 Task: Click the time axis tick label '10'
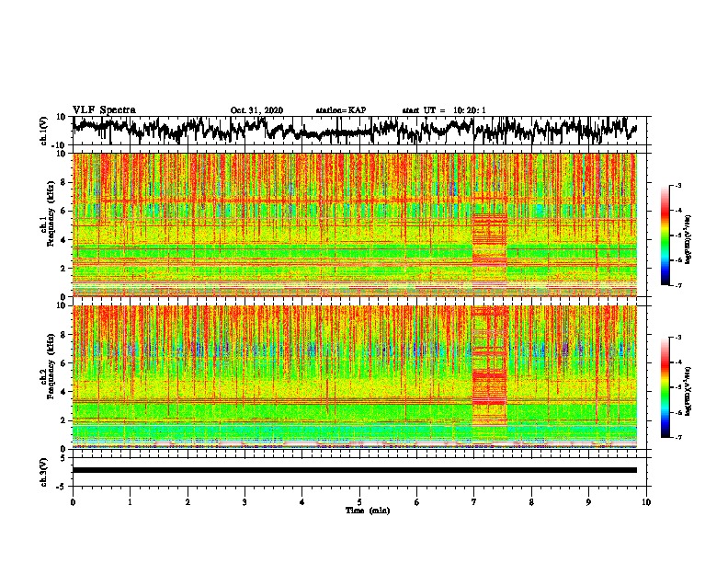click(646, 502)
